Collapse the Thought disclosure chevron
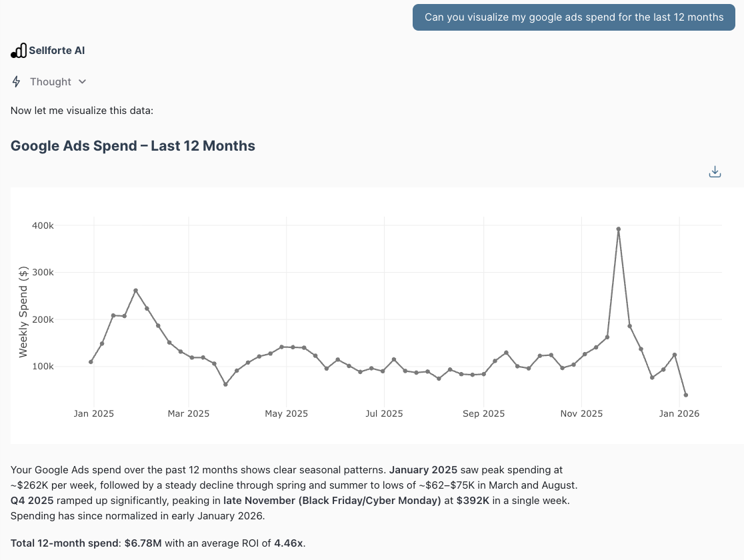This screenshot has width=744, height=560. (x=82, y=81)
